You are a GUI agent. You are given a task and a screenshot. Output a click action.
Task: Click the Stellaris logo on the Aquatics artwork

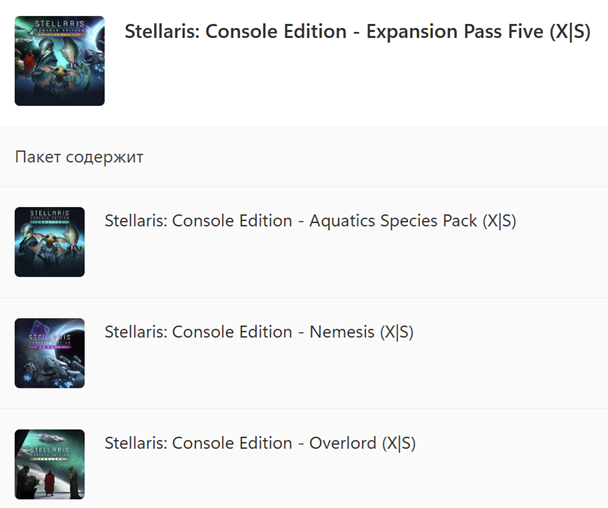pyautogui.click(x=50, y=215)
